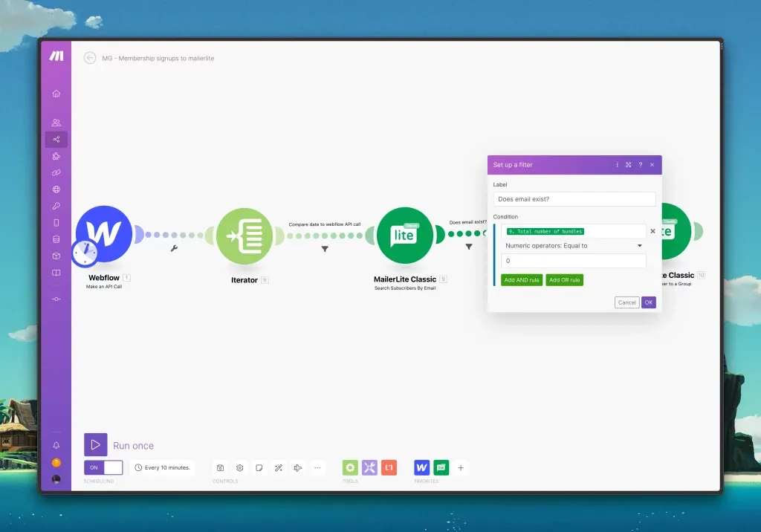Expand Numeric operators: Equal to dropdown
Viewport: 761px width, 532px height.
(x=574, y=246)
